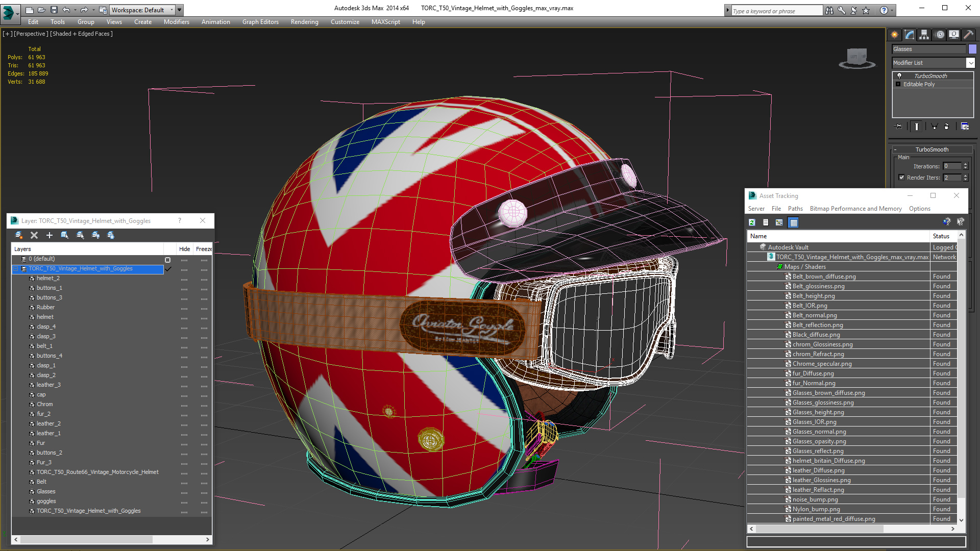Screen dimensions: 980x551
Task: Expand the Editable Poly plus box
Action: click(898, 84)
